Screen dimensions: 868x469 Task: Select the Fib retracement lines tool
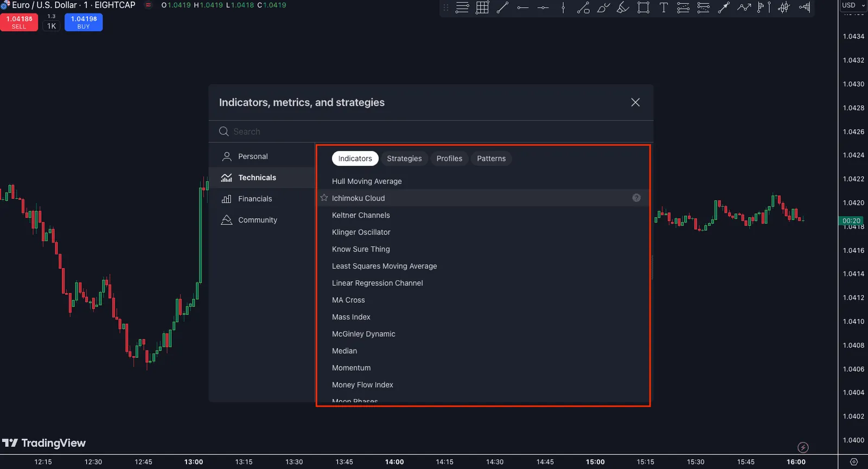(462, 8)
